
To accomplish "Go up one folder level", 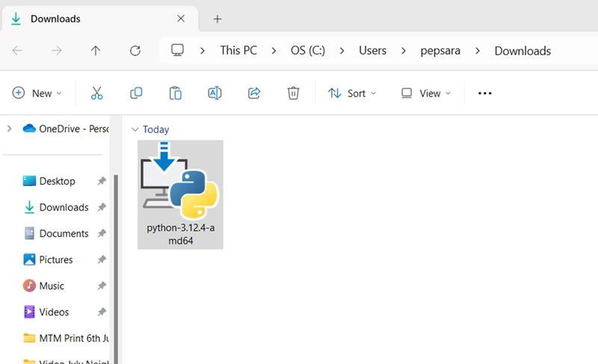I will pos(96,50).
